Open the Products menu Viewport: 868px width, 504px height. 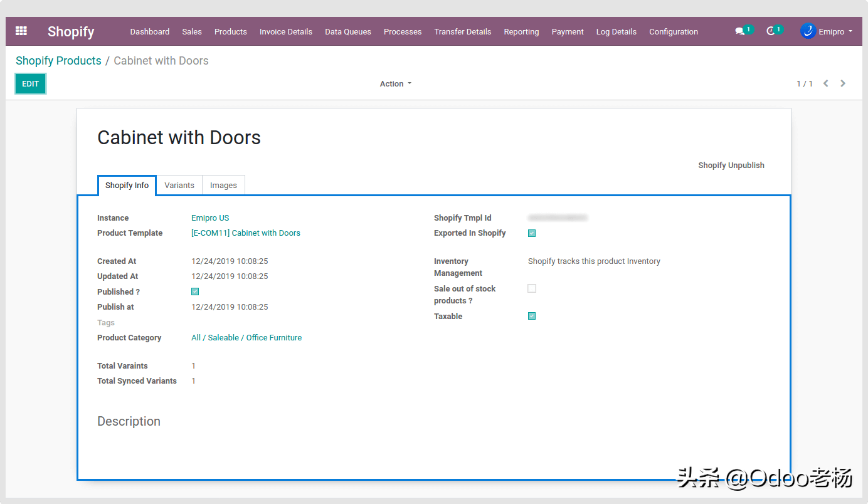click(x=231, y=31)
